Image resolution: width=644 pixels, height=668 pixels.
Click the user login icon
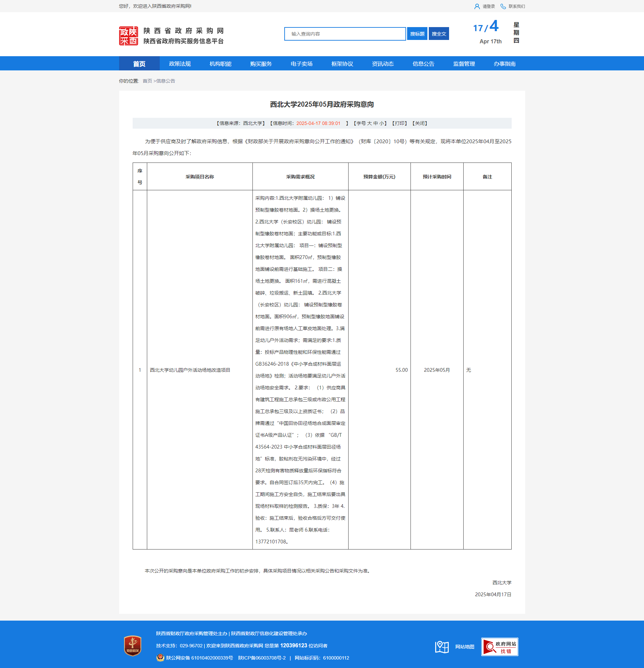477,6
